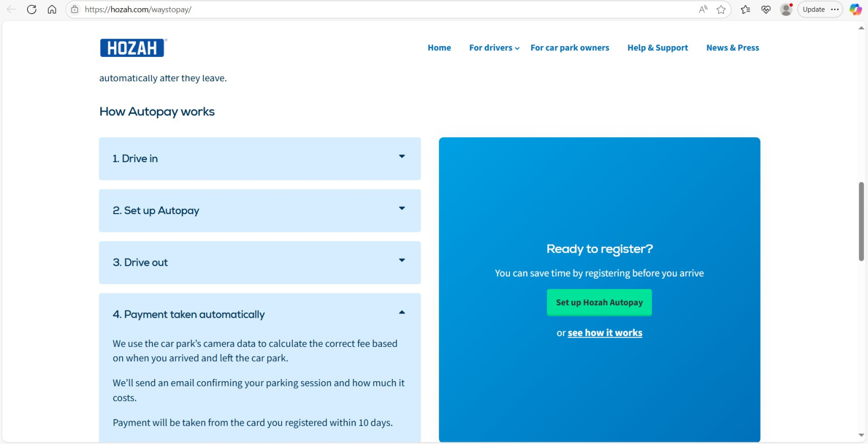The image size is (868, 444).
Task: Open the favorites list icon
Action: [745, 9]
